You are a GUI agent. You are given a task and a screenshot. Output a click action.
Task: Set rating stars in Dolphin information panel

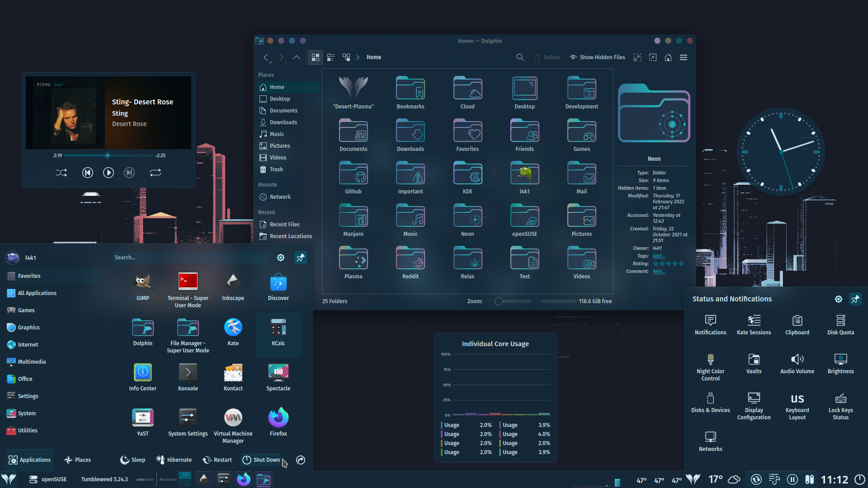pos(669,264)
